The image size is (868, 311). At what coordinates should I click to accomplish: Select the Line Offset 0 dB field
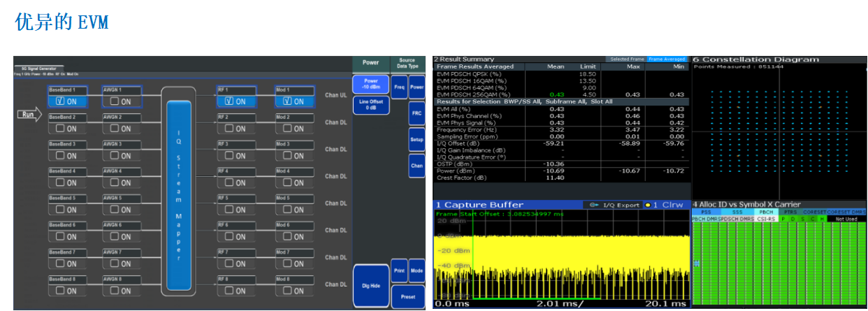(x=371, y=106)
